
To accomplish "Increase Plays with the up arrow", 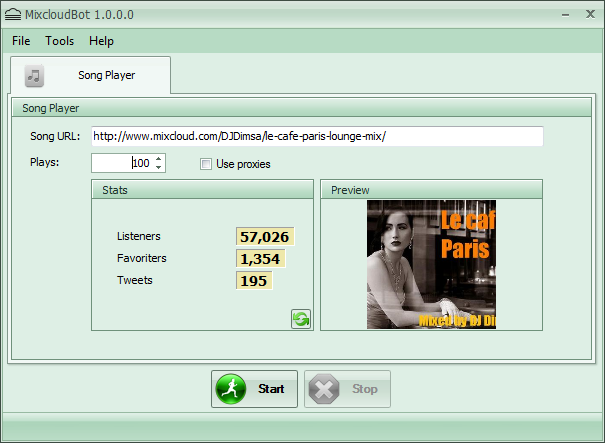I will coord(159,159).
